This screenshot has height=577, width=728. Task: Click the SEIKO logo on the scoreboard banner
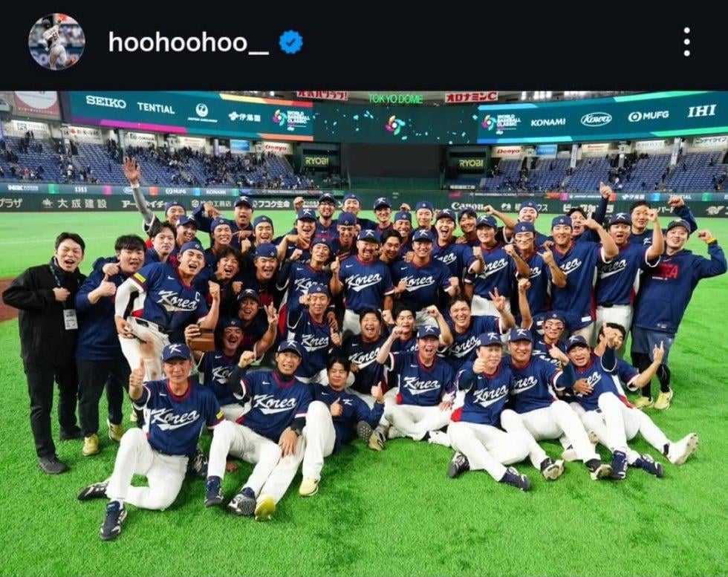point(105,102)
